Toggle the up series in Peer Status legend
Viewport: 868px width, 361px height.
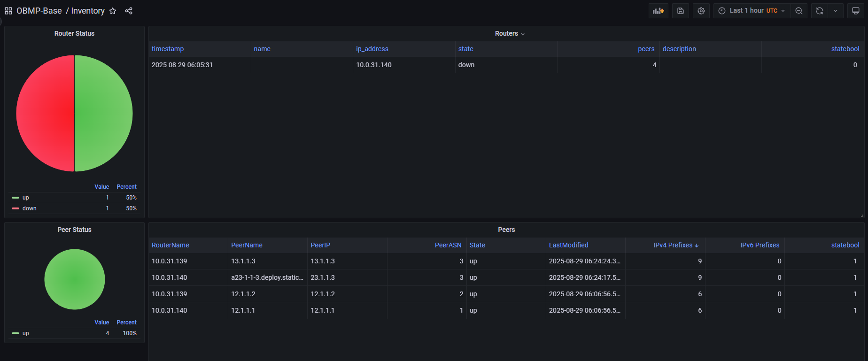(x=26, y=333)
